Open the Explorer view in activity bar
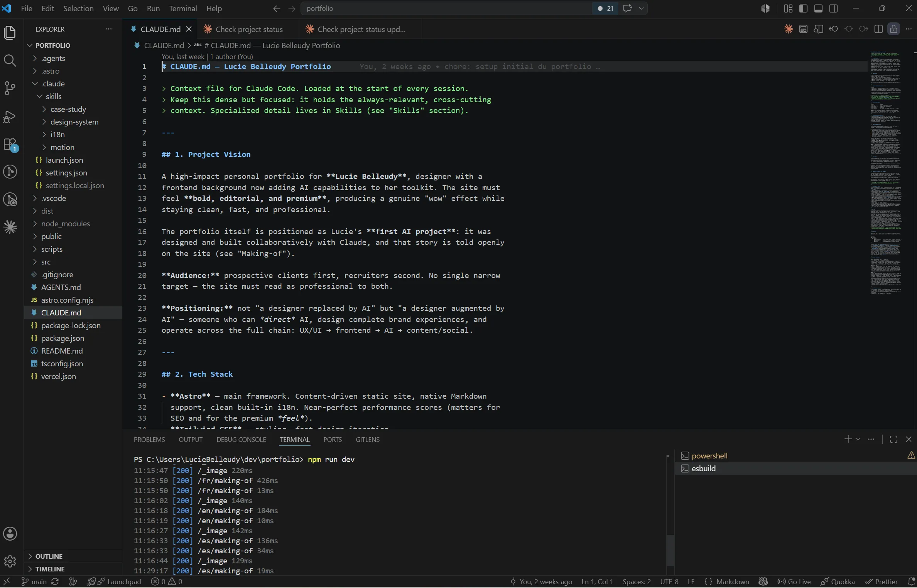The height and width of the screenshot is (588, 917). tap(10, 32)
